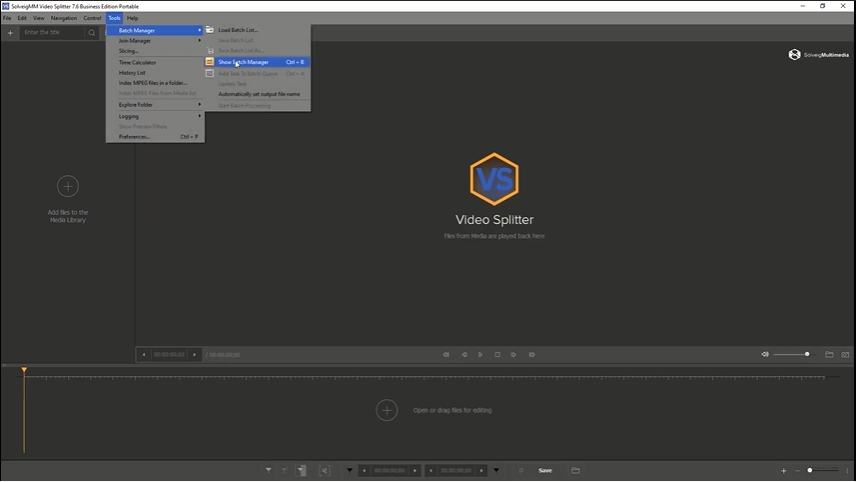Open output folder icon next to Save
This screenshot has width=856, height=482.
click(x=575, y=471)
